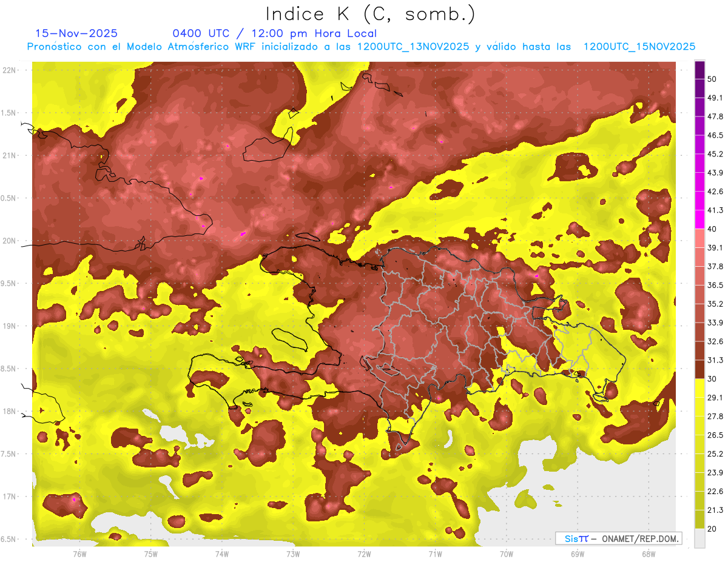Click the '47.8' color scale value
Screen dimensions: 728x562
pos(715,116)
